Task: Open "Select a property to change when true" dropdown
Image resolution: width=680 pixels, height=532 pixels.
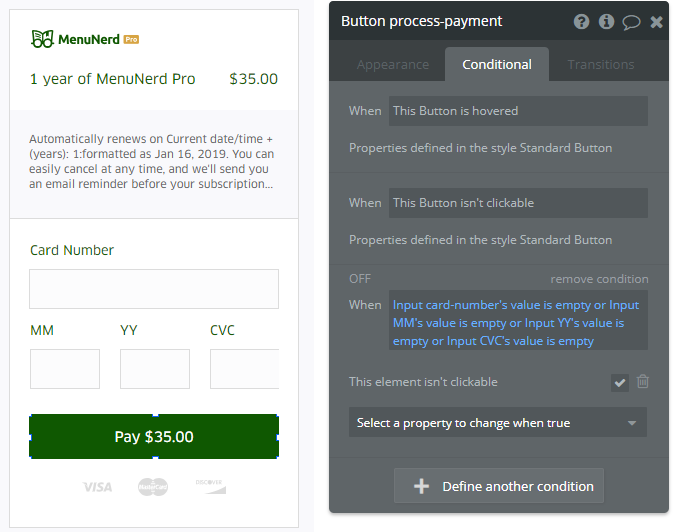Action: point(497,423)
